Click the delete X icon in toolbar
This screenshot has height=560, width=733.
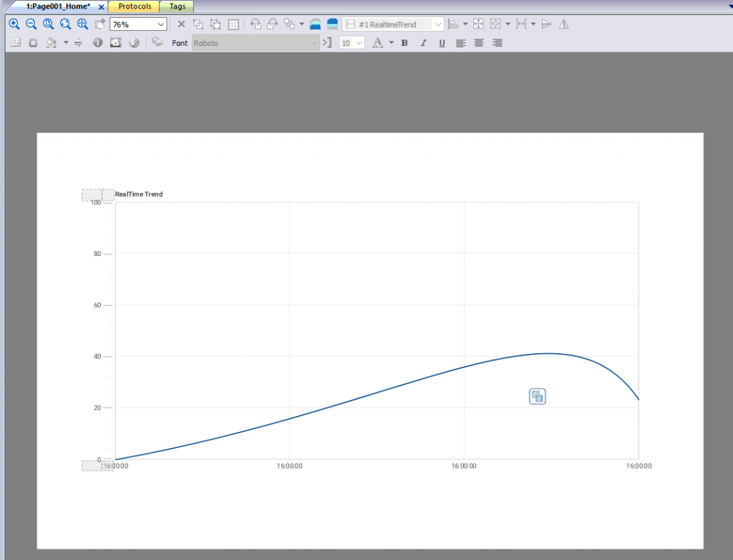pos(181,24)
